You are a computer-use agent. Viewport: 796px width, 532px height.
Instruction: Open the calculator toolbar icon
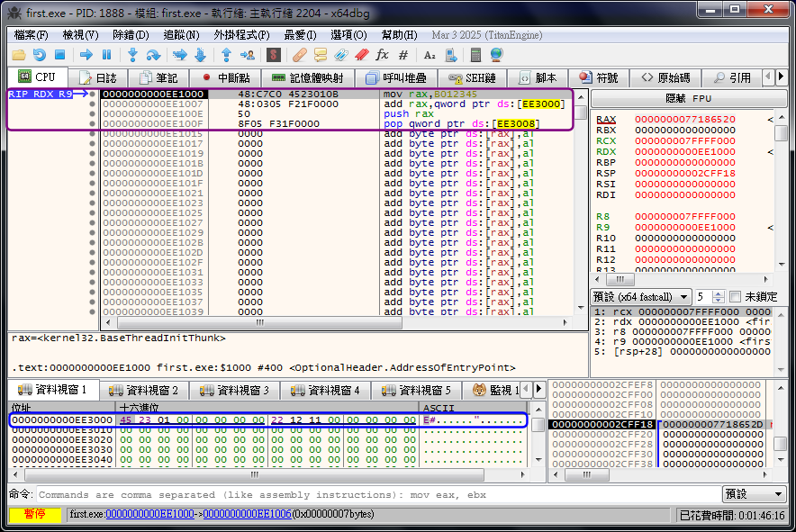475,55
